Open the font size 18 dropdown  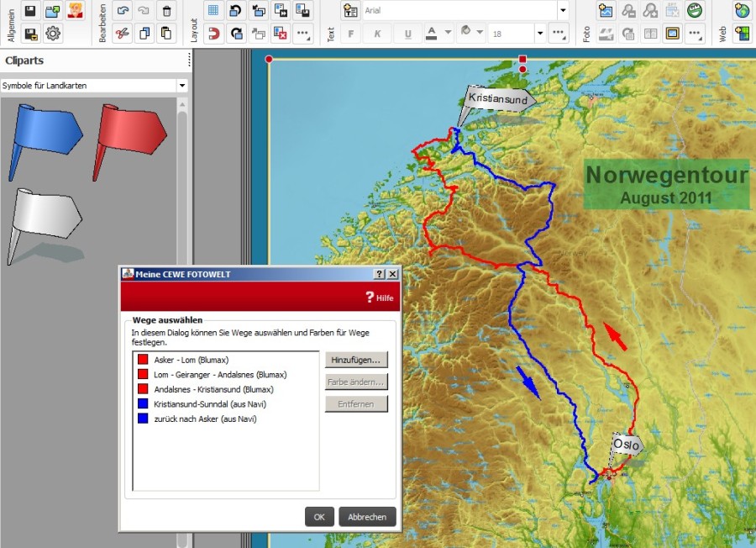tap(539, 34)
